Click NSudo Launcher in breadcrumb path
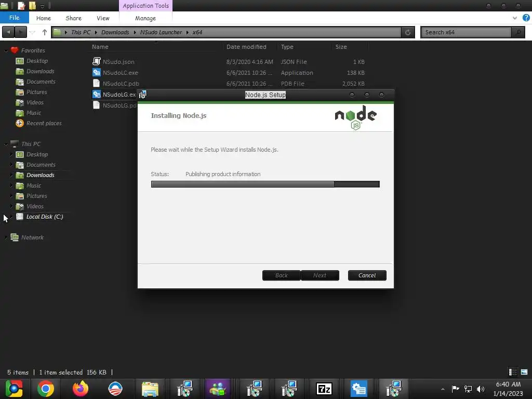The width and height of the screenshot is (532, 399). pyautogui.click(x=161, y=32)
